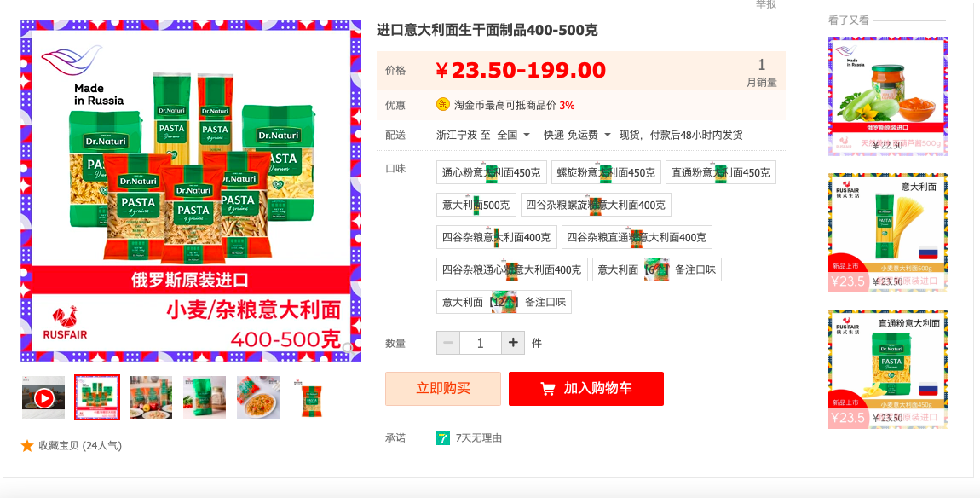Screen dimensions: 980x498
Task: View the single pasta bag thumbnail
Action: 312,398
